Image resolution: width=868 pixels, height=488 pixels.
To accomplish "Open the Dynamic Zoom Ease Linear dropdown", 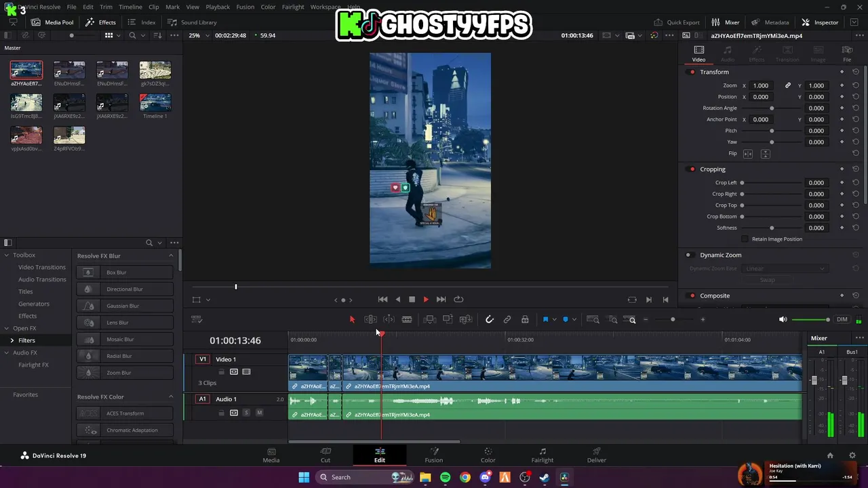I will [x=785, y=268].
